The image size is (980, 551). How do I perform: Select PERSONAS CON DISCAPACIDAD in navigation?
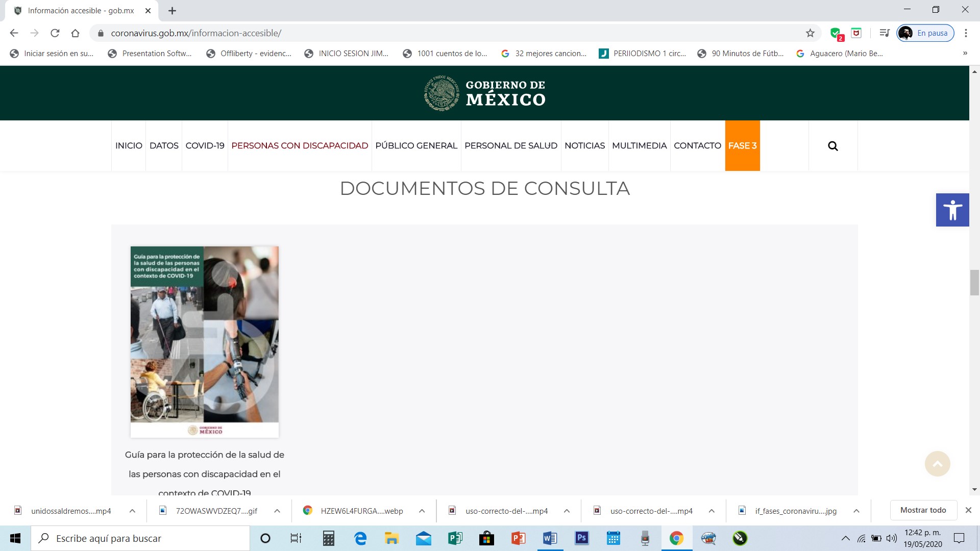coord(300,146)
